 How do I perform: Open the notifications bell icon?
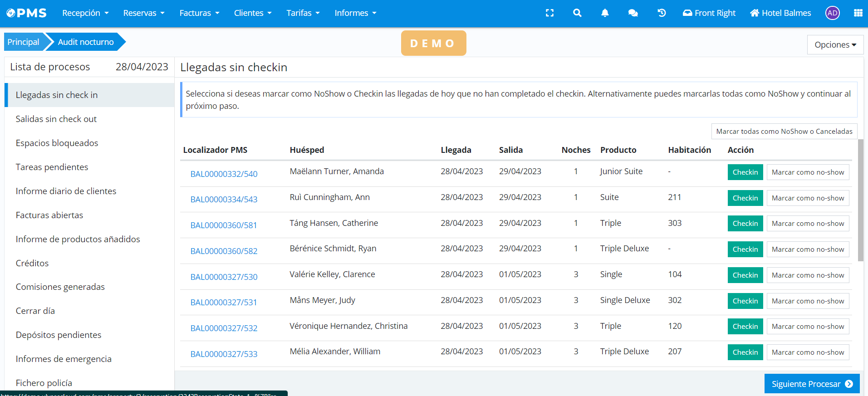[605, 13]
